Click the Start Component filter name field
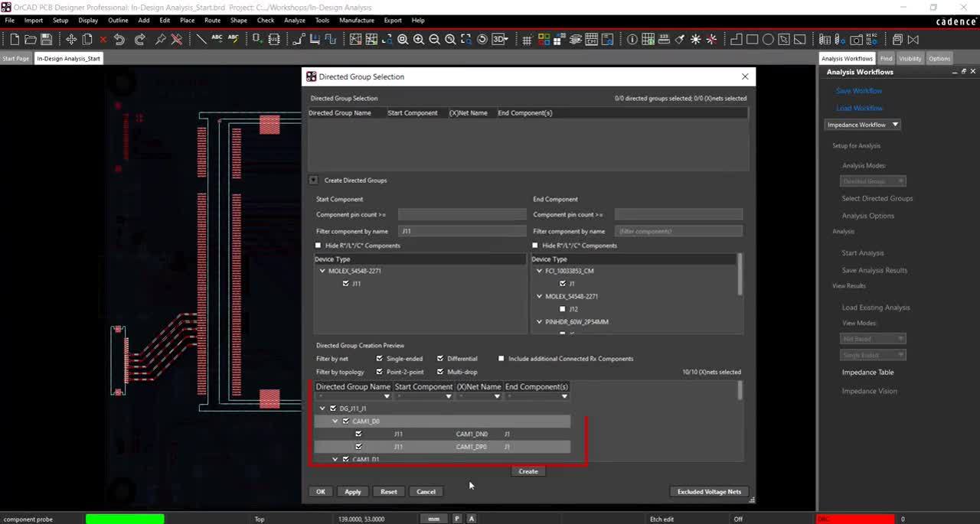The width and height of the screenshot is (980, 524). point(462,231)
